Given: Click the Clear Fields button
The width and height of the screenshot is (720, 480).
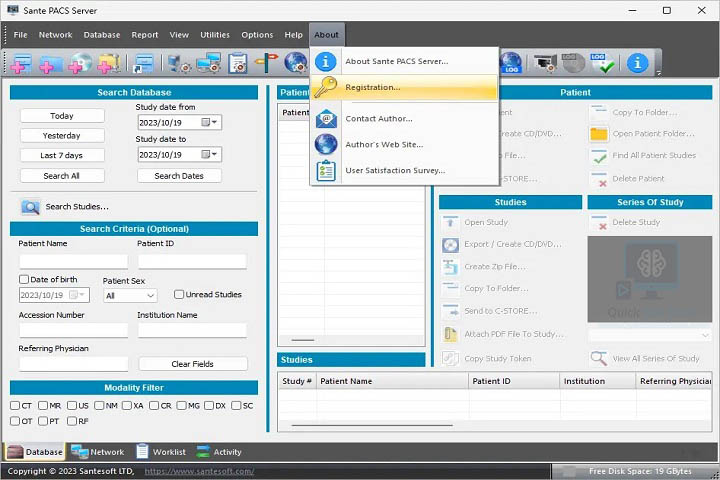Looking at the screenshot, I should (193, 364).
